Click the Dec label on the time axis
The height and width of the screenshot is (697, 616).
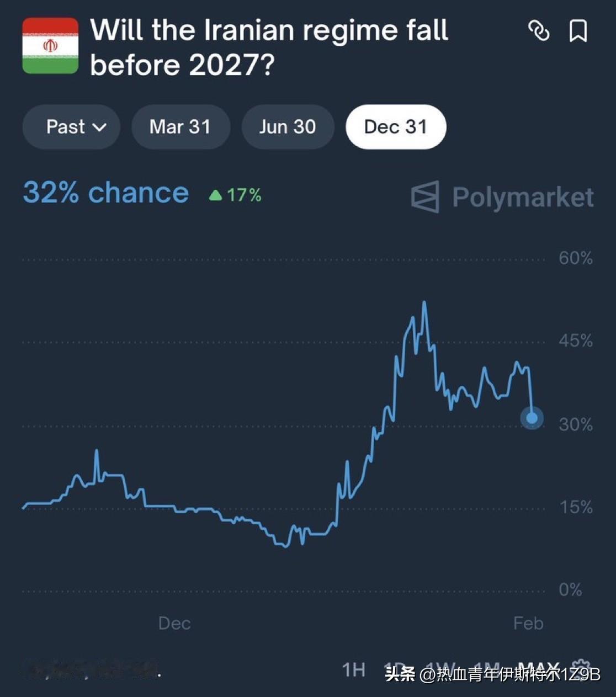tap(174, 623)
